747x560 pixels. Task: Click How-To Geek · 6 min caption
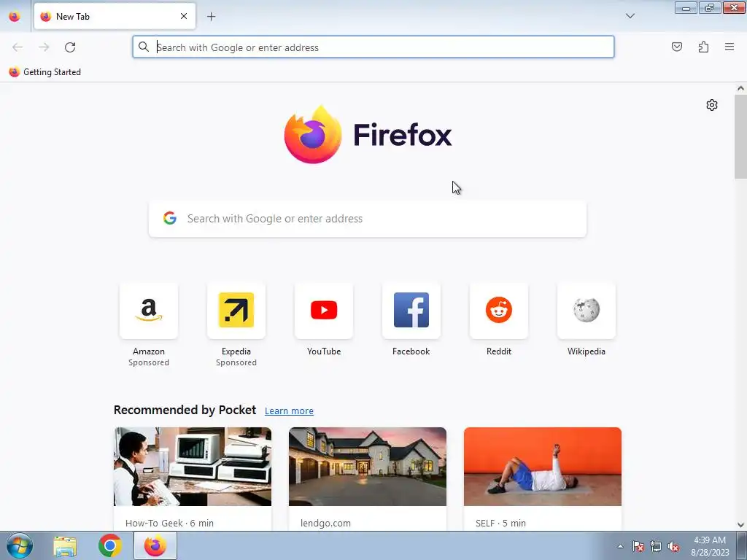click(169, 523)
